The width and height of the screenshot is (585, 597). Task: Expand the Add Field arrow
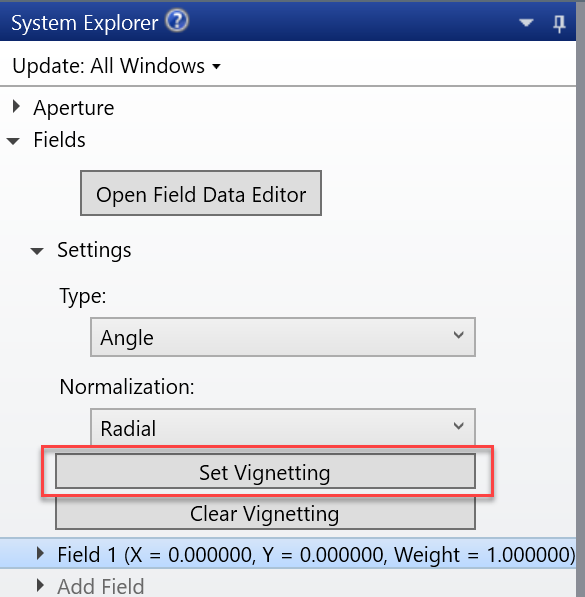pos(40,585)
